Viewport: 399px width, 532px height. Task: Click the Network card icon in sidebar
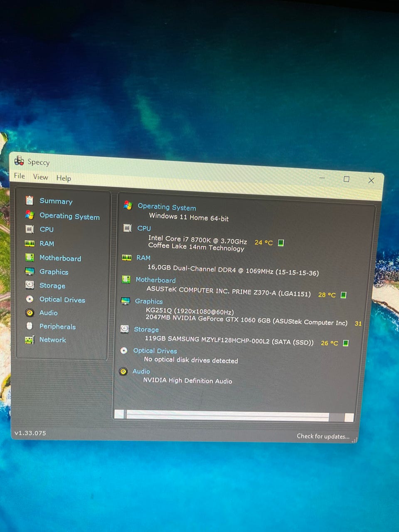[x=30, y=340]
